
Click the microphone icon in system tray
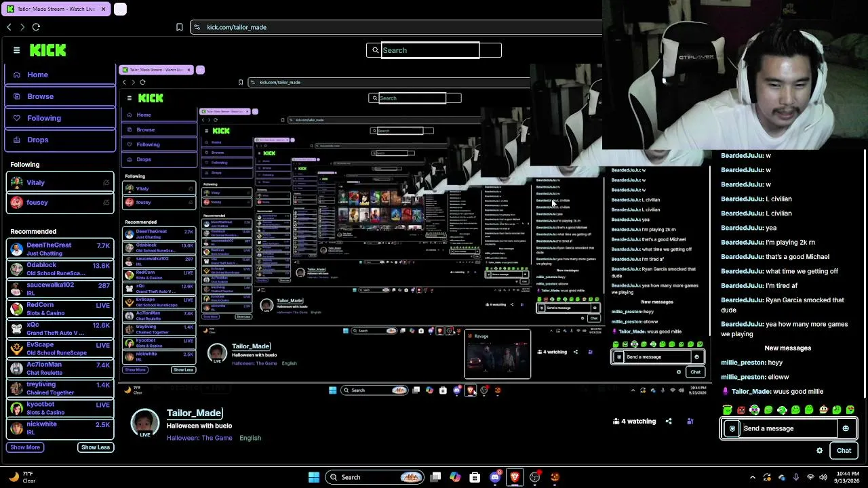(796, 477)
